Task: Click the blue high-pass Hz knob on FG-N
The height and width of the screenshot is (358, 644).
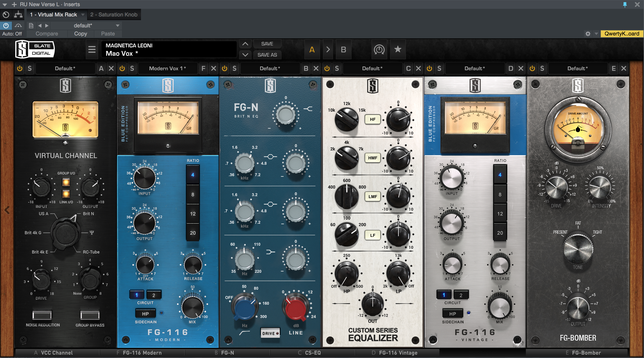Action: coord(245,308)
